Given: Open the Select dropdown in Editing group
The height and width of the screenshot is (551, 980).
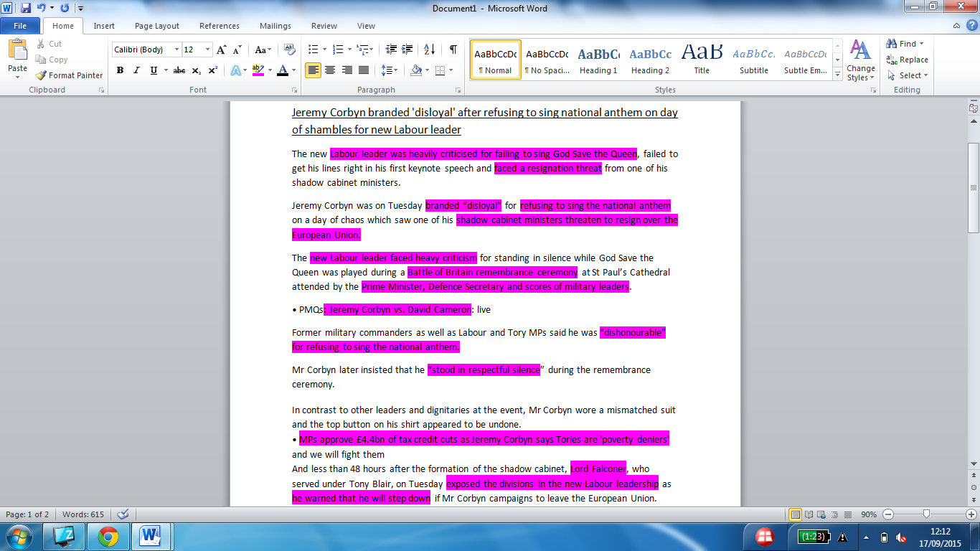Looking at the screenshot, I should pos(908,75).
